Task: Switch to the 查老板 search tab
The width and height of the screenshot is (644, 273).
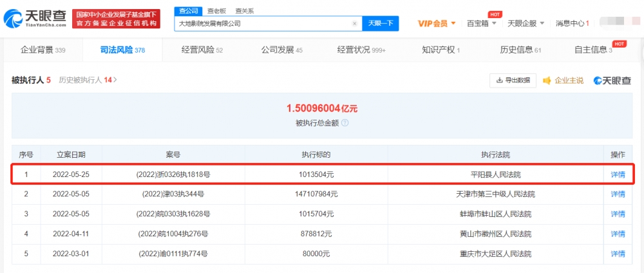Action: coord(216,11)
